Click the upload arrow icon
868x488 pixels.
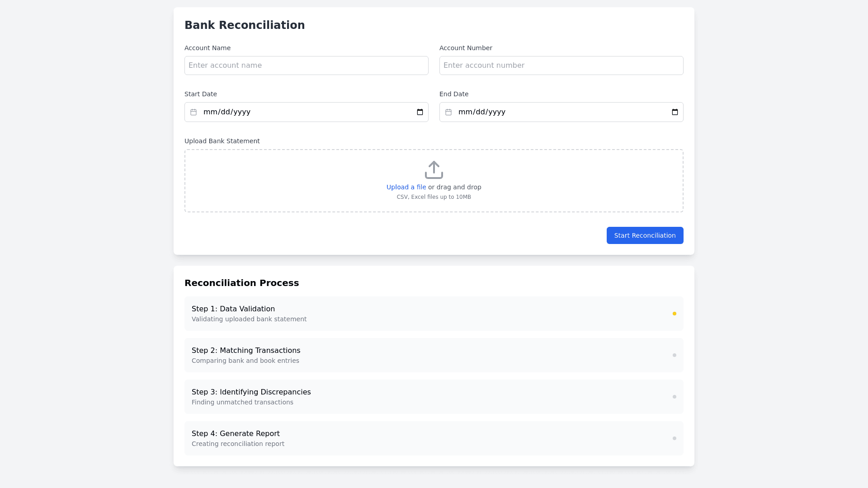click(x=434, y=170)
